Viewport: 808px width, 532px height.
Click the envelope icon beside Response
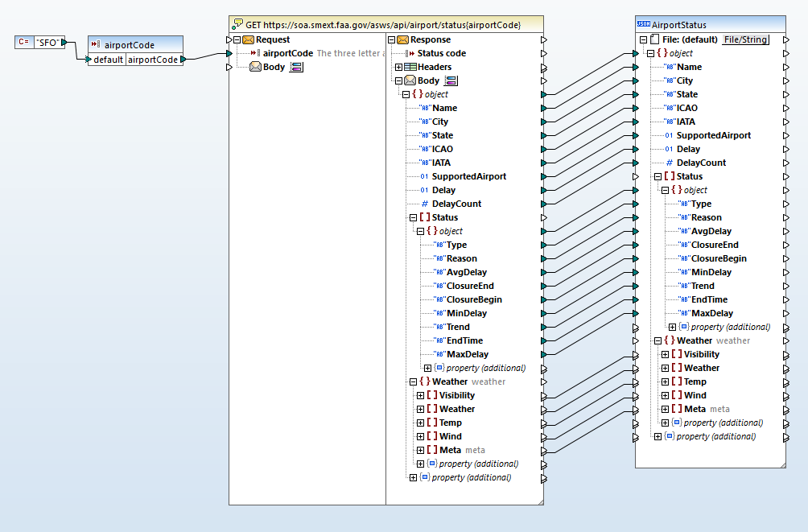coord(405,39)
